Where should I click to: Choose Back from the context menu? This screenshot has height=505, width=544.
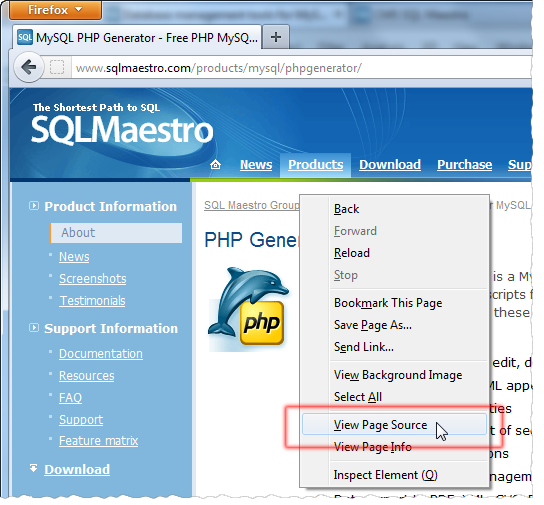point(394,209)
